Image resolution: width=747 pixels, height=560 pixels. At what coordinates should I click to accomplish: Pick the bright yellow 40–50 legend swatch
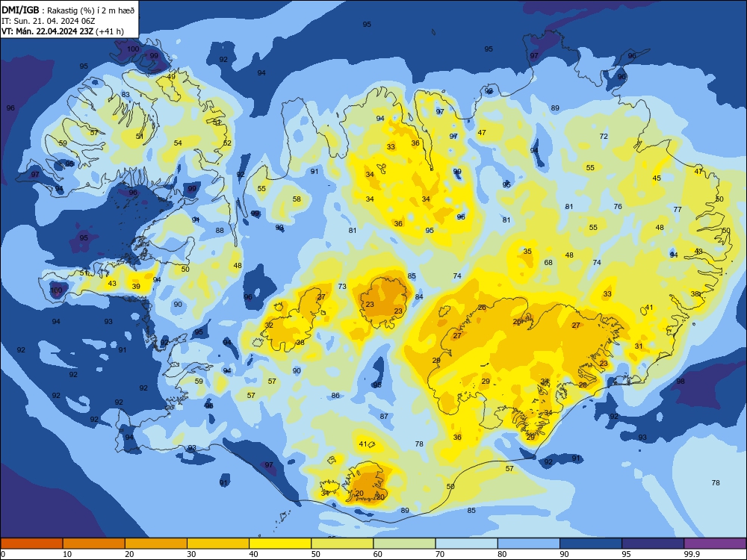click(280, 544)
